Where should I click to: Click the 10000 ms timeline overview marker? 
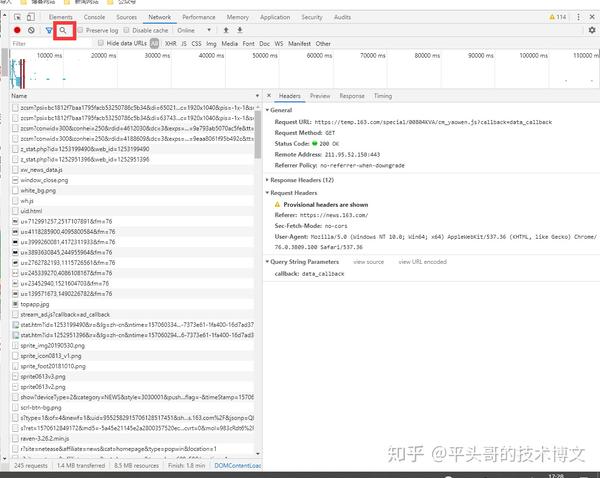(49, 55)
